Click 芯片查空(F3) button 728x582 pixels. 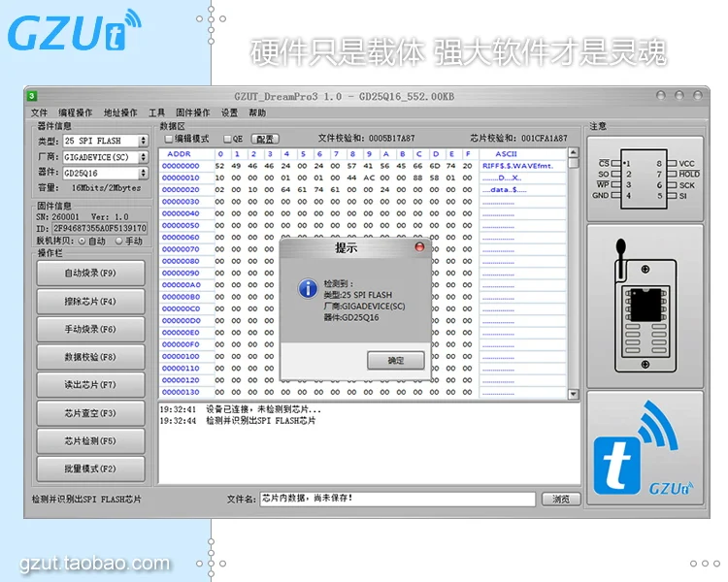90,413
